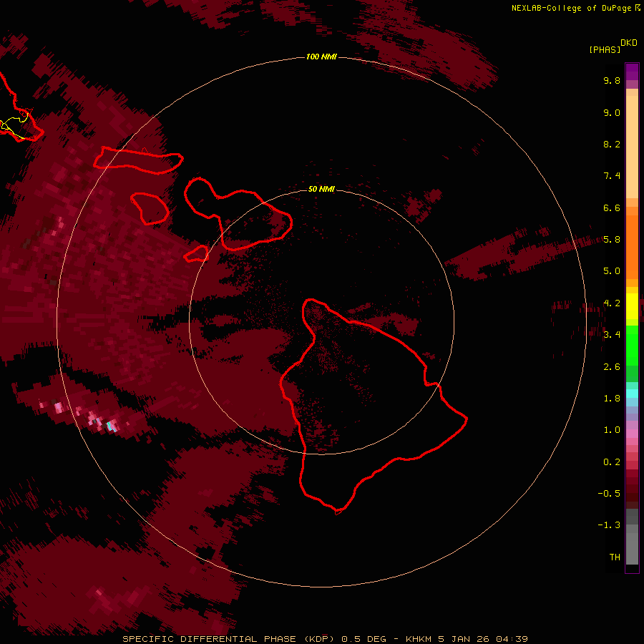The image size is (644, 644).
Task: Click the 4.2 legend value
Action: (x=612, y=303)
